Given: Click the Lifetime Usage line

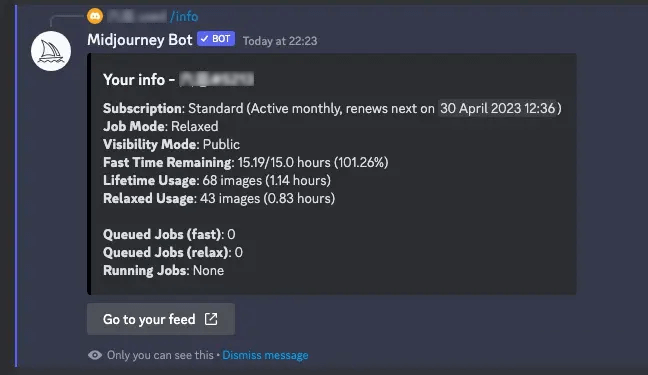Looking at the screenshot, I should click(217, 180).
